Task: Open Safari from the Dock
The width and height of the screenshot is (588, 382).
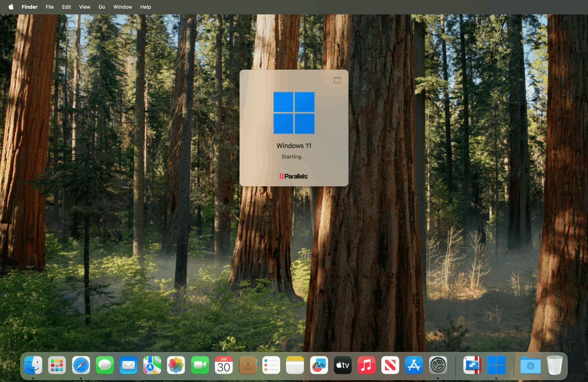Action: coord(81,365)
